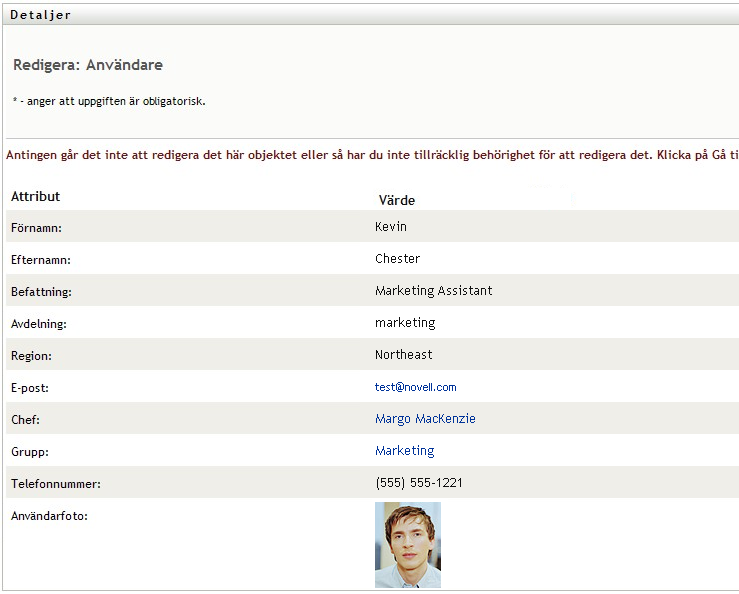This screenshot has width=739, height=594.
Task: Click the Detaljer panel title bar
Action: [40, 15]
